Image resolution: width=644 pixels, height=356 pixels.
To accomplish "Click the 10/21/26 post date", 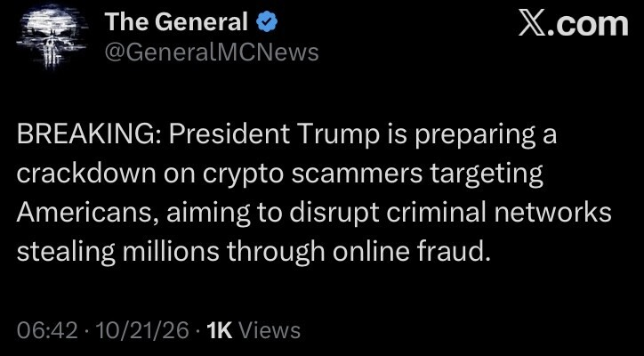I will click(x=141, y=330).
